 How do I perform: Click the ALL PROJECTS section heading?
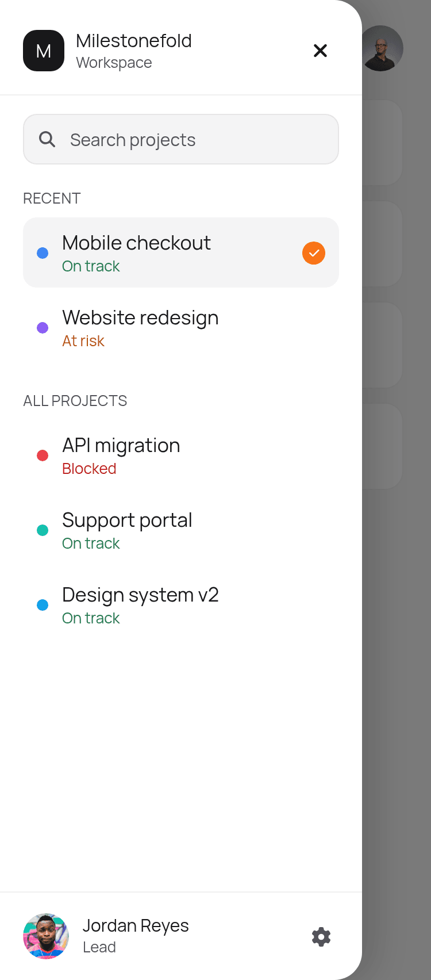(x=75, y=401)
